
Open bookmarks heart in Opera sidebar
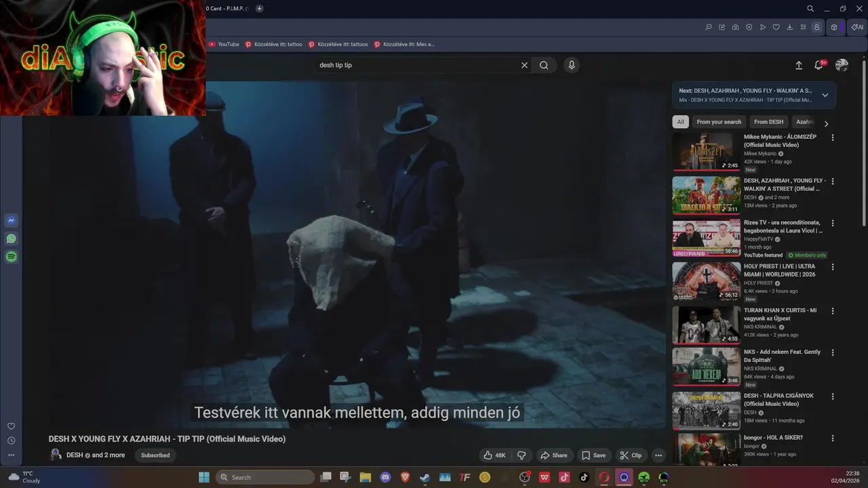(11, 426)
